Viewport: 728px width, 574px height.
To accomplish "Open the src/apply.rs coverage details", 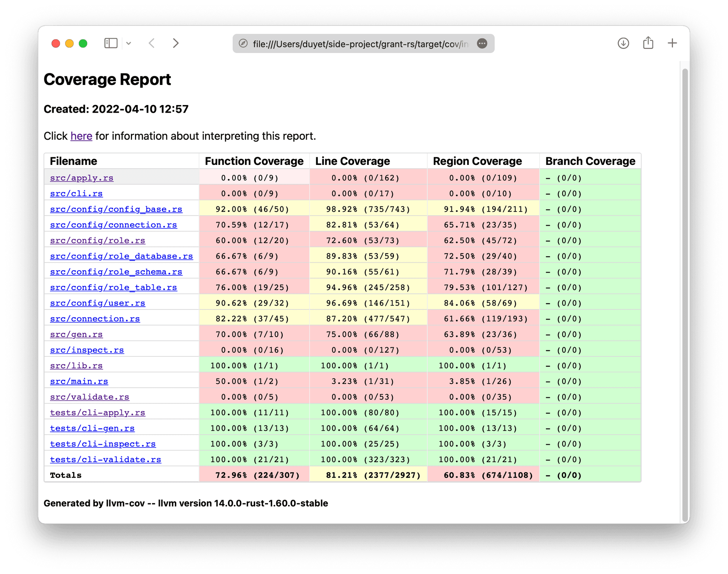I will tap(82, 177).
